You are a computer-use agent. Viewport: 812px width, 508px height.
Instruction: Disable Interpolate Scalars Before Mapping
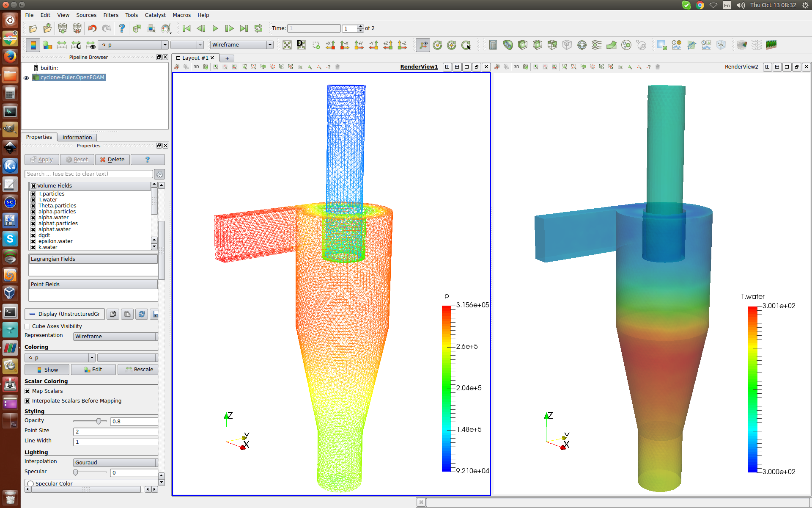[27, 401]
